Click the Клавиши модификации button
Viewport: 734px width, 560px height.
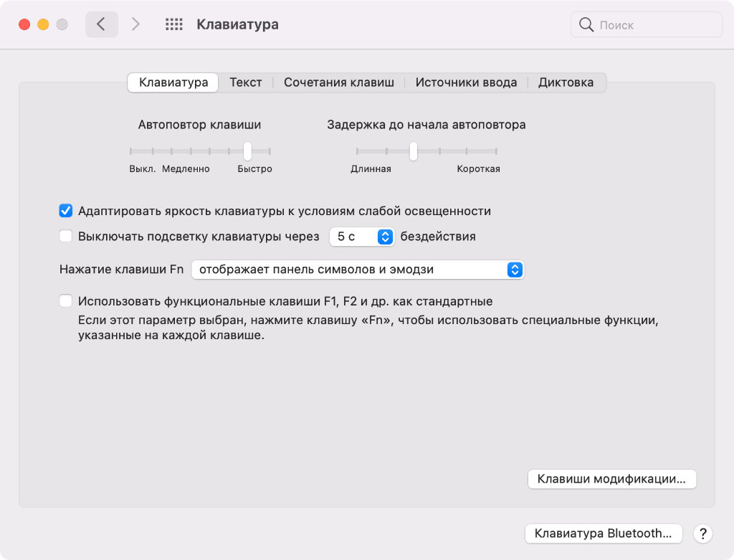point(611,479)
